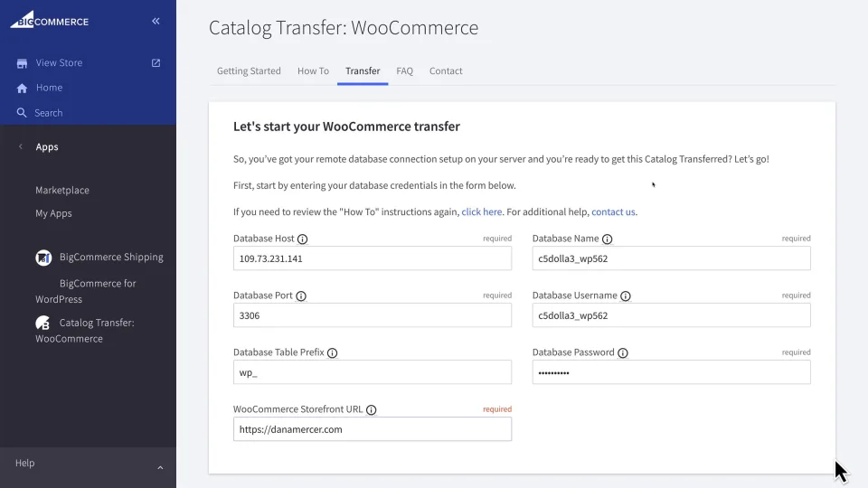Open the FAQ tab
The width and height of the screenshot is (868, 488).
(x=404, y=71)
